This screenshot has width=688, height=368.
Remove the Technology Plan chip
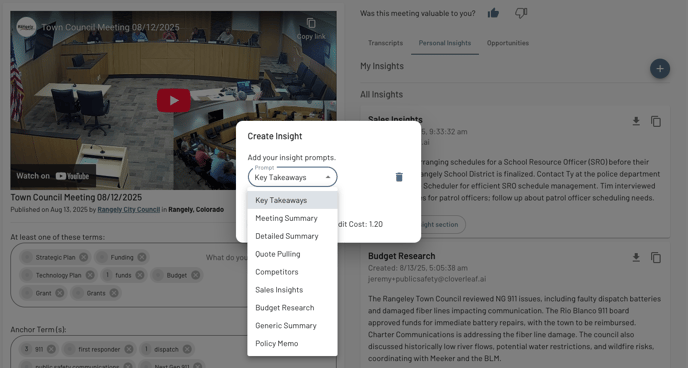click(x=90, y=275)
